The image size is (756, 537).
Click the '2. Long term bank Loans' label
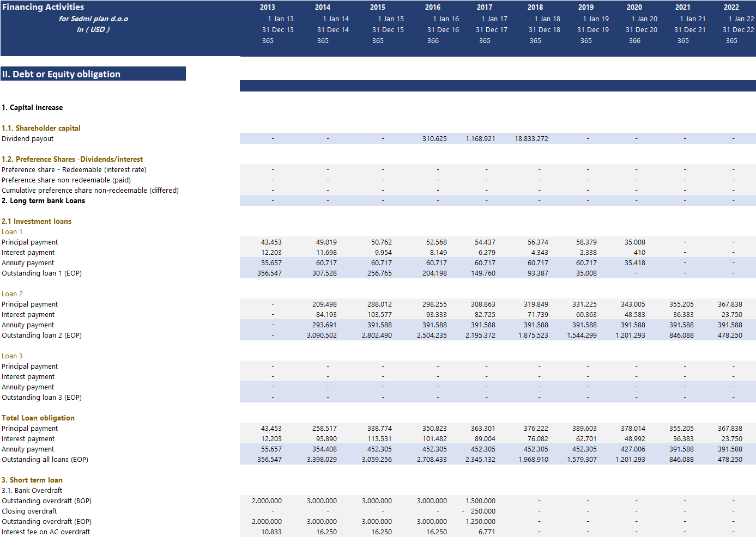click(x=43, y=200)
